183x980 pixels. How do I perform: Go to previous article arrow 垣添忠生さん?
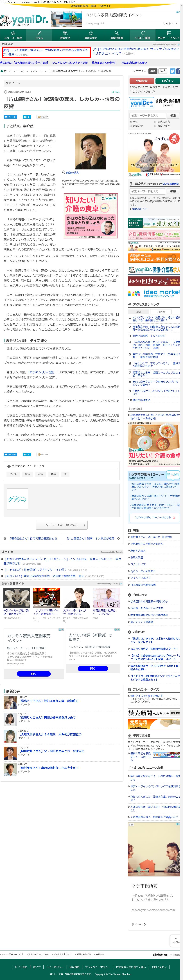5,538
